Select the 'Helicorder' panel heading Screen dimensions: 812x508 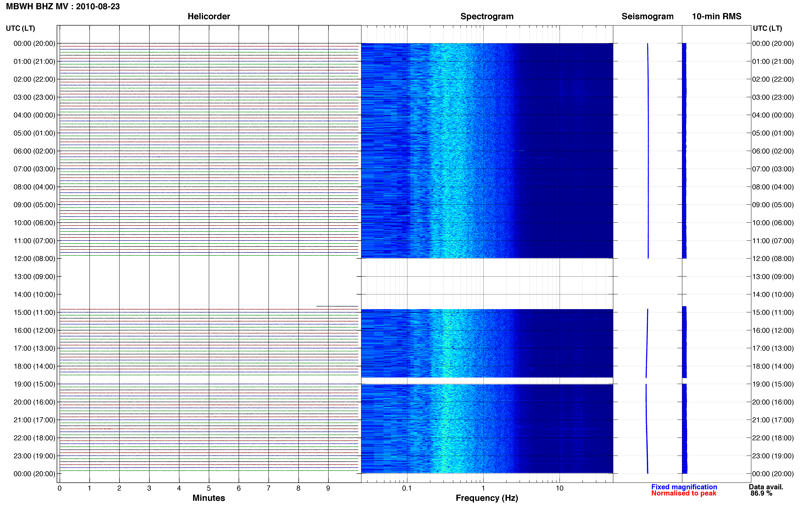[x=208, y=16]
